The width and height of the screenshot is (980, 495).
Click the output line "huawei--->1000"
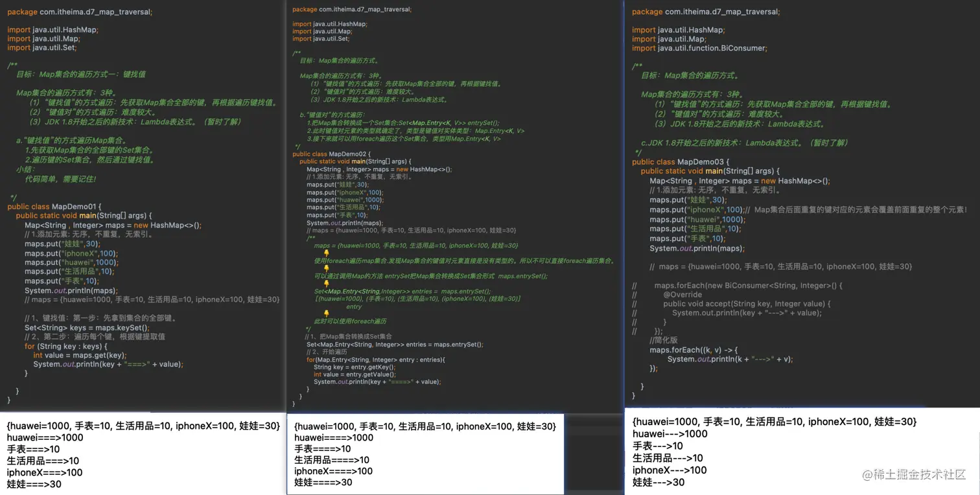click(670, 434)
